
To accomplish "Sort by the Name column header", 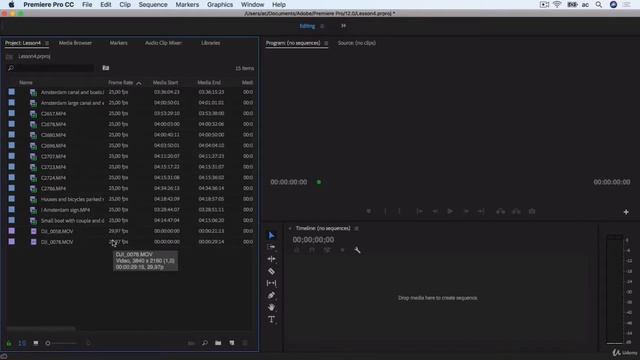I will tap(26, 82).
